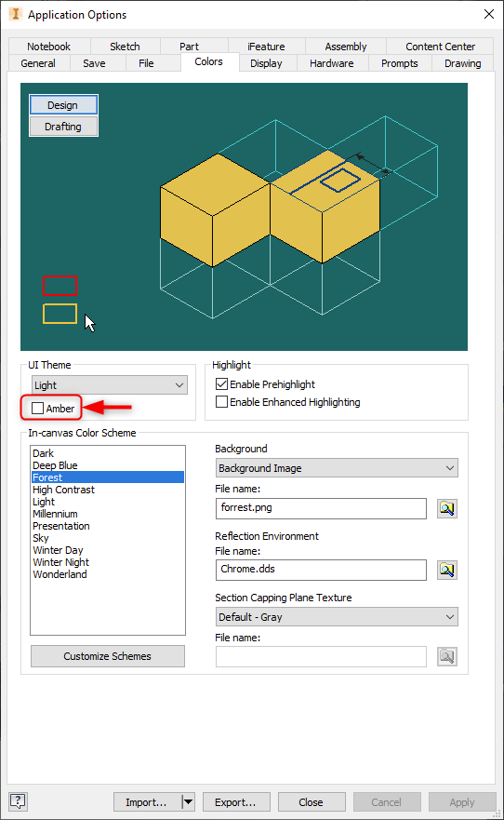
Task: Select the High Contrast color scheme
Action: click(108, 490)
